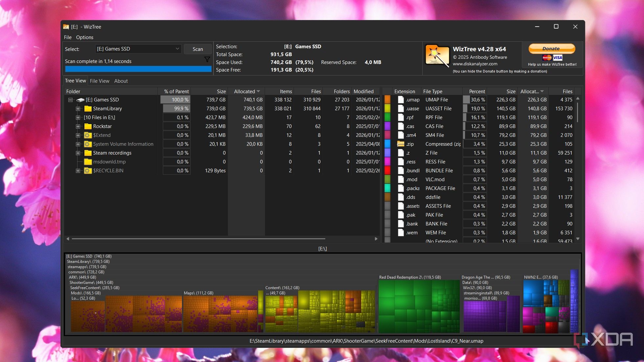Click the green .rpf color swatch
Viewport: 644px width, 362px height.
click(x=388, y=117)
